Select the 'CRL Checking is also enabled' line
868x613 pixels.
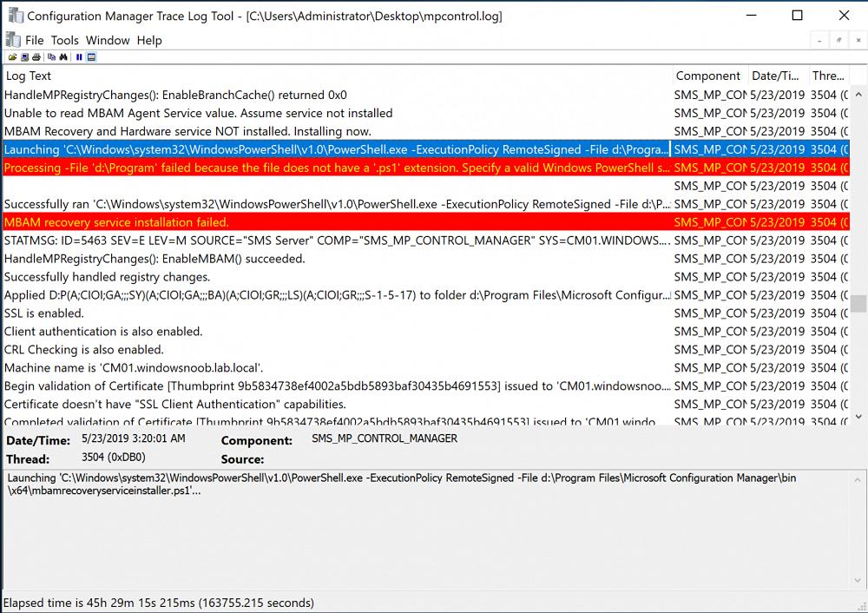(x=426, y=350)
